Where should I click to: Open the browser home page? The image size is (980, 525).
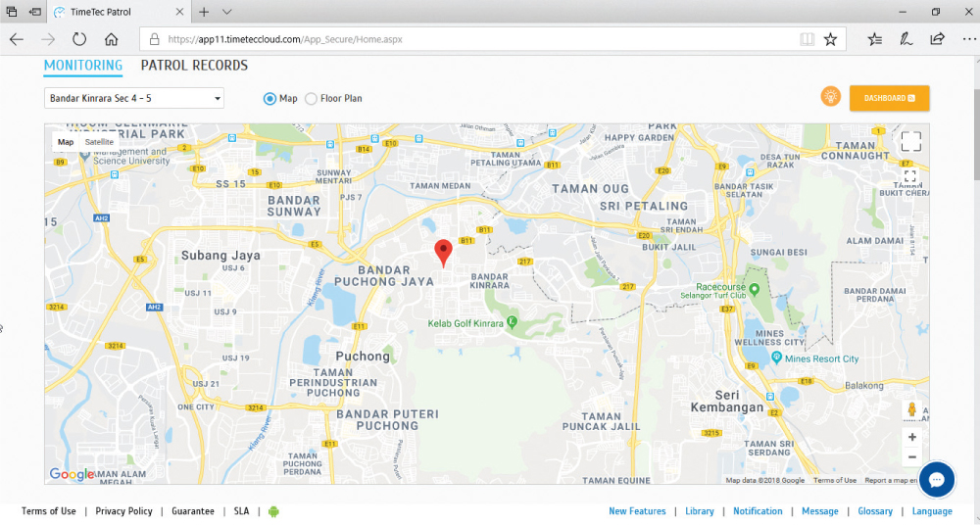coord(112,39)
